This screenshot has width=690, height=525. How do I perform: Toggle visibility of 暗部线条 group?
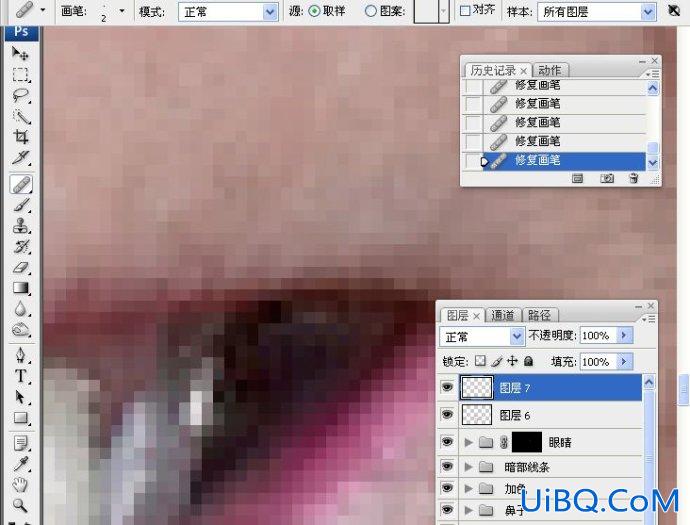pos(448,466)
